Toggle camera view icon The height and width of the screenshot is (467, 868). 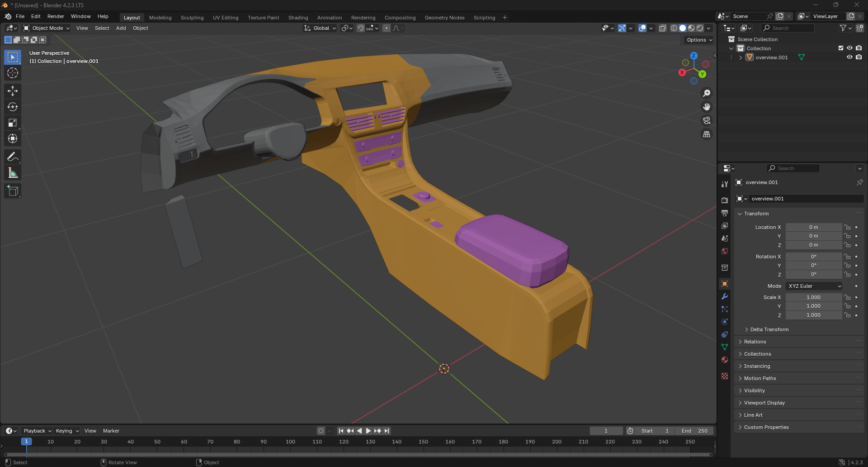[706, 120]
